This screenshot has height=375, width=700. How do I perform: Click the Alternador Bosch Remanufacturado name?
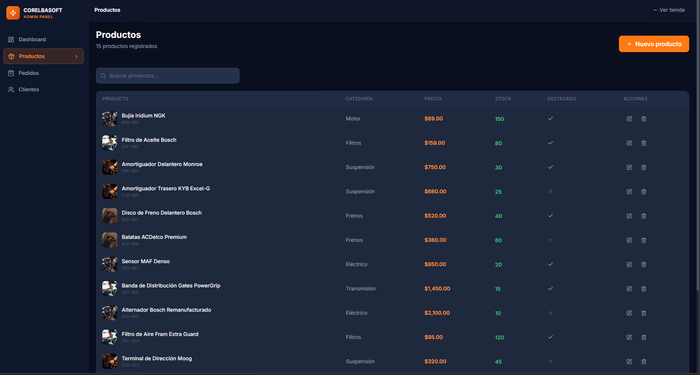pos(166,310)
